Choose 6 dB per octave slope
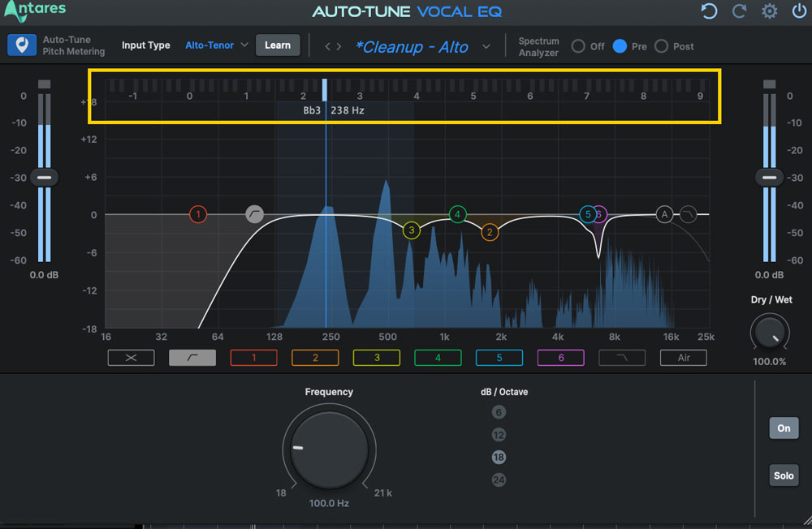812x529 pixels. tap(499, 412)
